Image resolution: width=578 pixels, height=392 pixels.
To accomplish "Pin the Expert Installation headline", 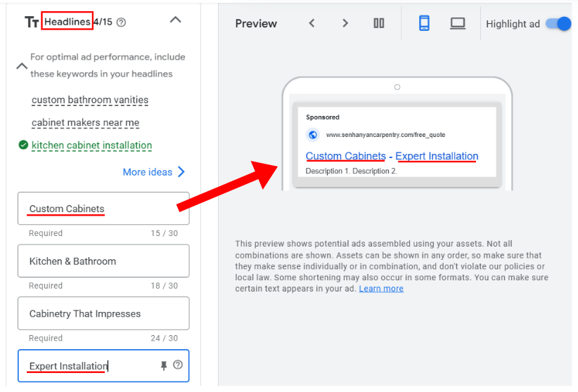I will coord(164,365).
